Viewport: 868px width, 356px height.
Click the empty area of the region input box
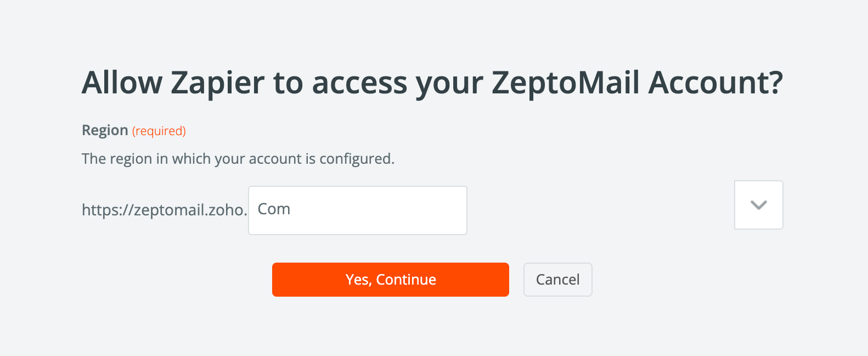pyautogui.click(x=384, y=210)
